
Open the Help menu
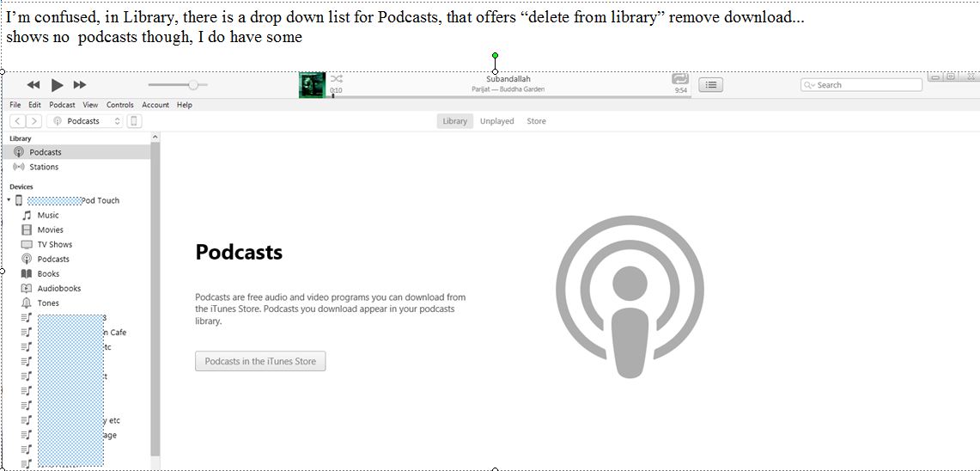(x=185, y=105)
